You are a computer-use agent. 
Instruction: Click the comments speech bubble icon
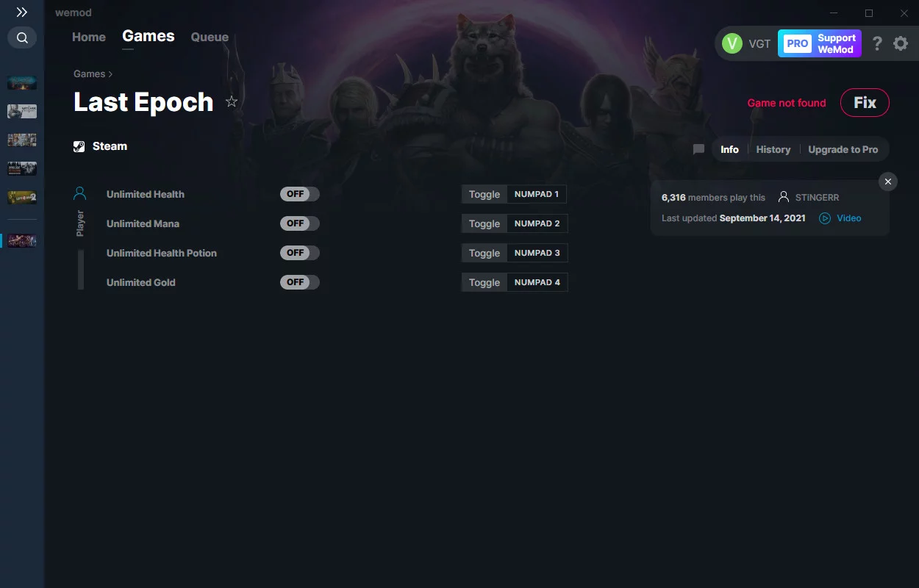[x=698, y=149]
